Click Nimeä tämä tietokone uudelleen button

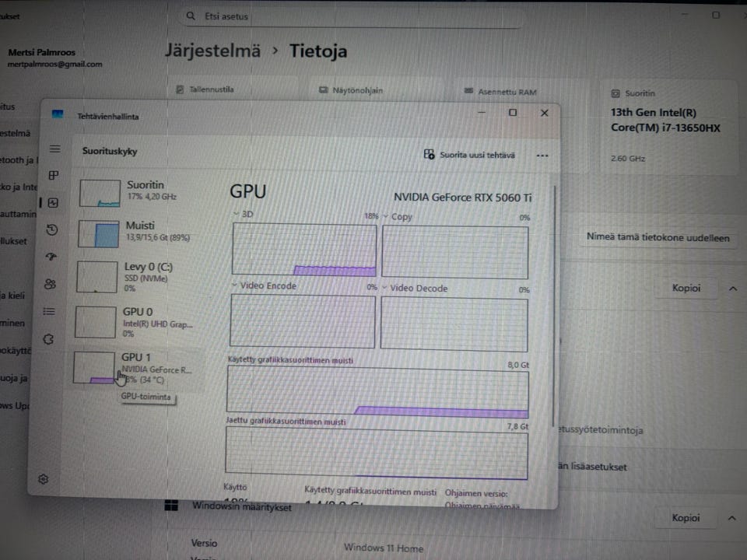(658, 237)
